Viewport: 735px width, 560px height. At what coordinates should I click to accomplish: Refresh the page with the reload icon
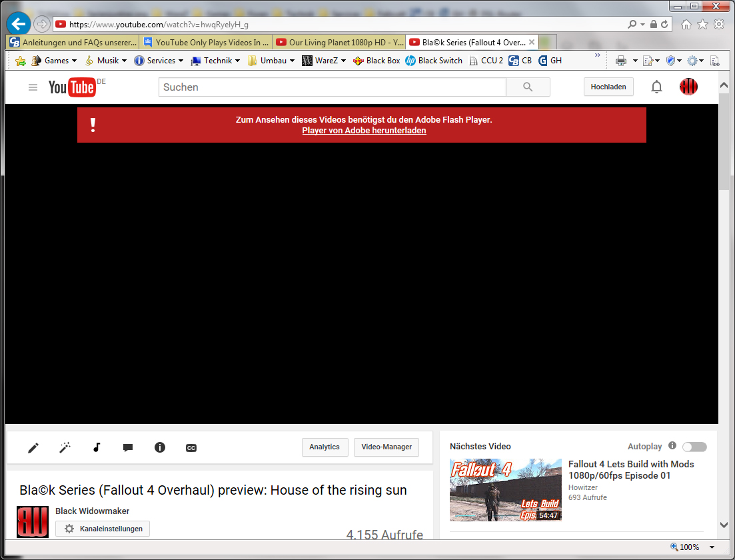click(x=664, y=25)
